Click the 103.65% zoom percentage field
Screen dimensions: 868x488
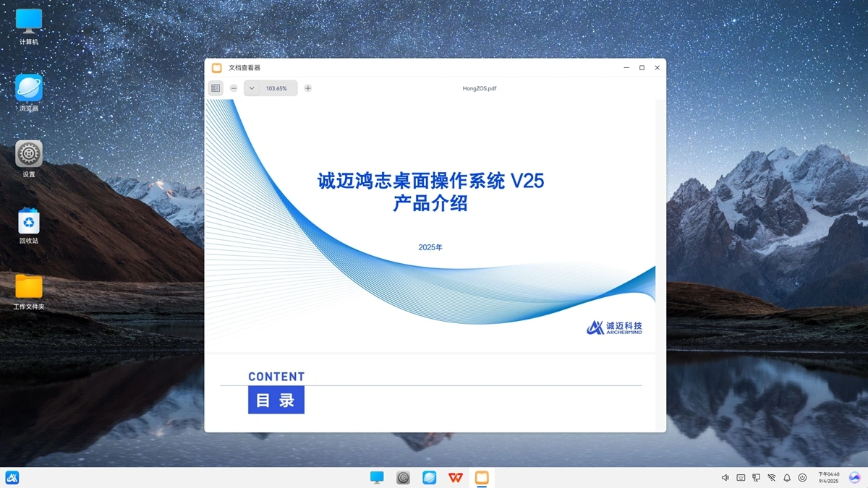pyautogui.click(x=277, y=88)
